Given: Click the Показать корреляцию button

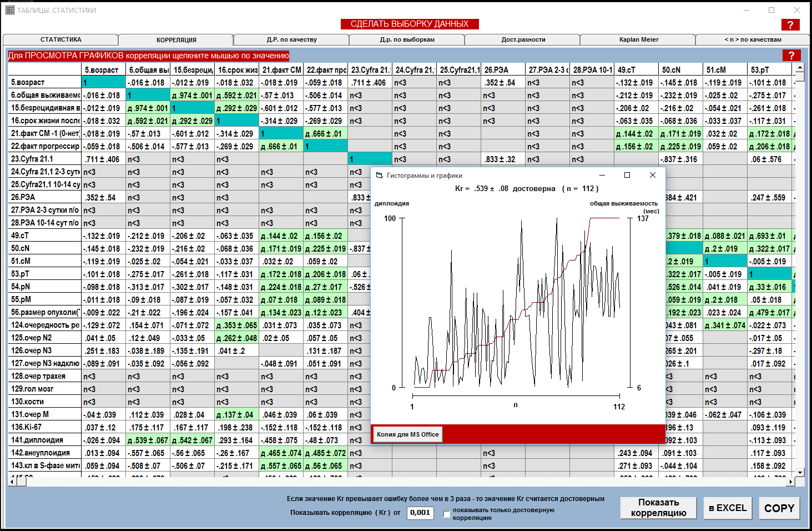Looking at the screenshot, I should [658, 508].
